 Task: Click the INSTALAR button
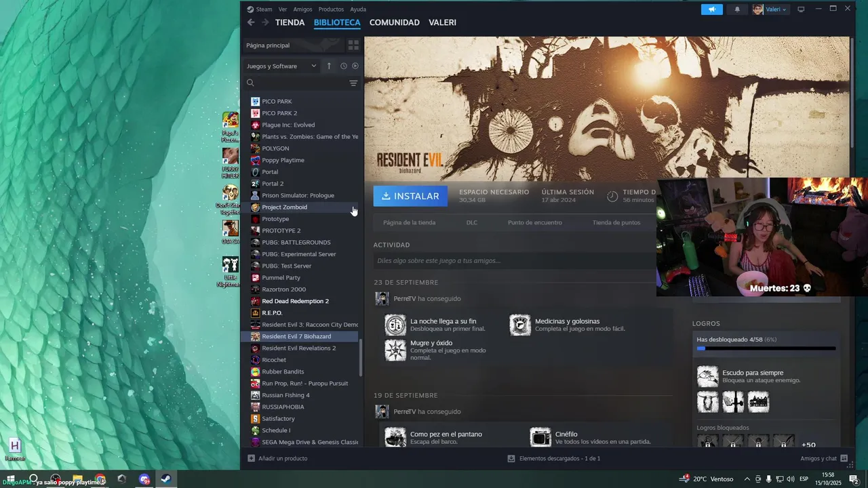coord(410,196)
